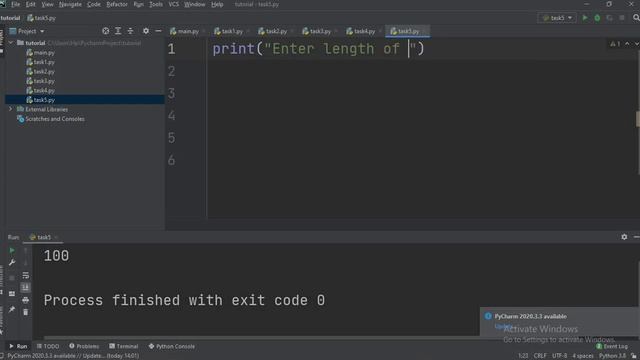
Task: Open the Refactor menu
Action: pos(117,4)
